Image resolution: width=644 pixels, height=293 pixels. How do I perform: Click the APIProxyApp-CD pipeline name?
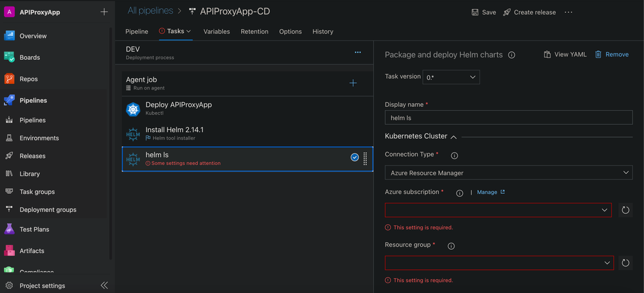click(235, 12)
